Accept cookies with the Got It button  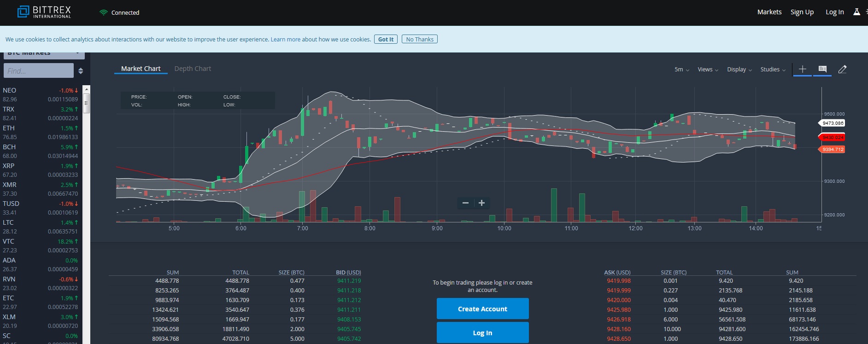click(x=386, y=39)
